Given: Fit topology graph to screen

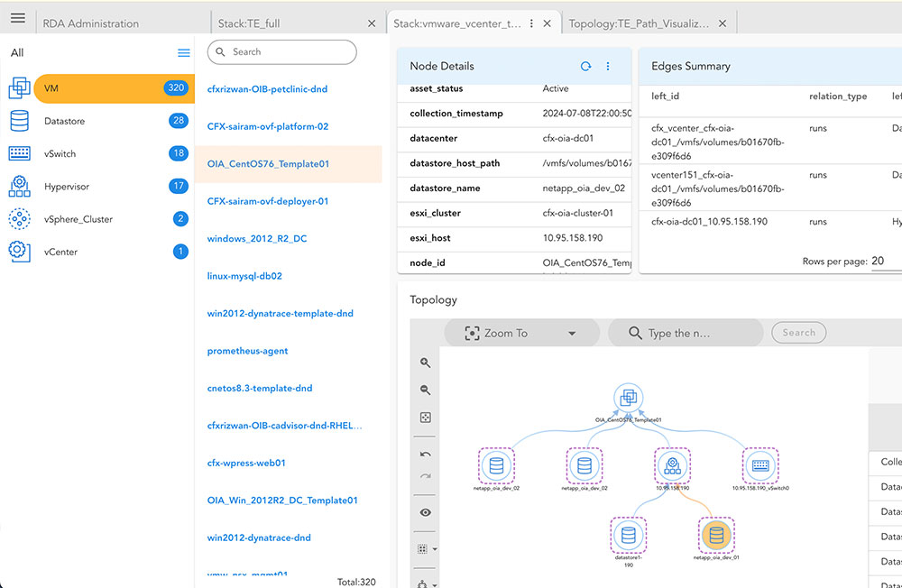Looking at the screenshot, I should pyautogui.click(x=425, y=418).
